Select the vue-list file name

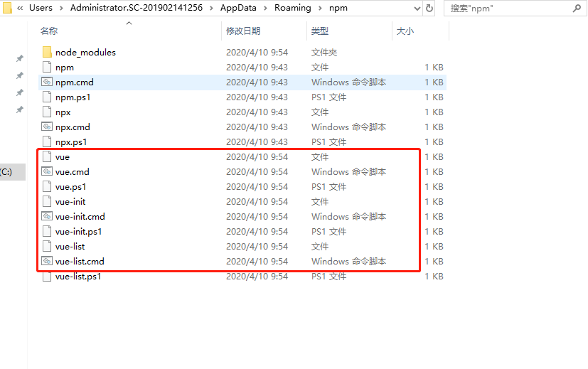point(70,247)
